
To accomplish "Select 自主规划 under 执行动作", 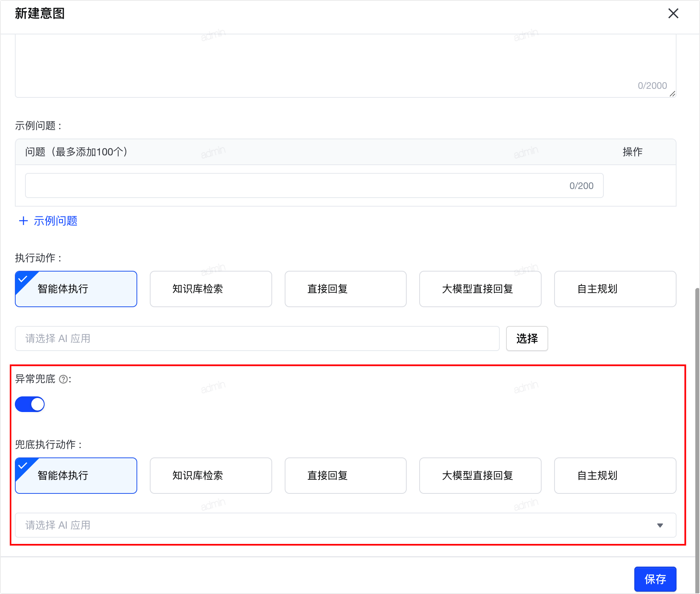I will pyautogui.click(x=615, y=289).
